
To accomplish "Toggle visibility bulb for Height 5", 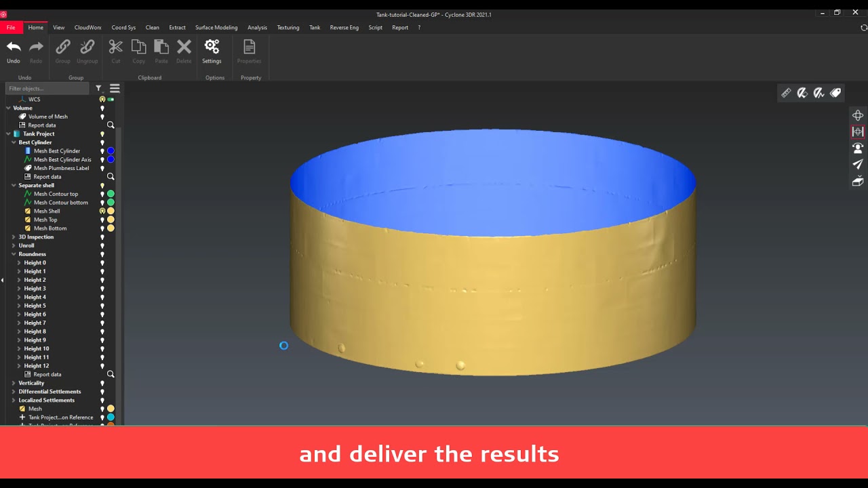I will click(102, 306).
